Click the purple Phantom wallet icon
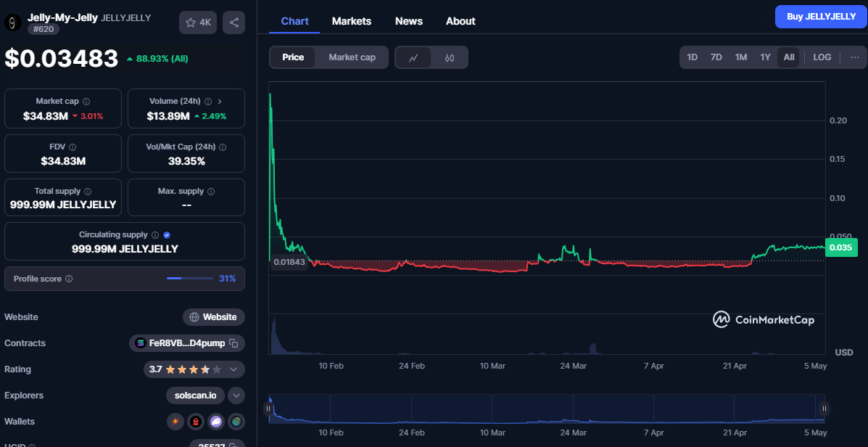The width and height of the screenshot is (868, 447). 216,422
